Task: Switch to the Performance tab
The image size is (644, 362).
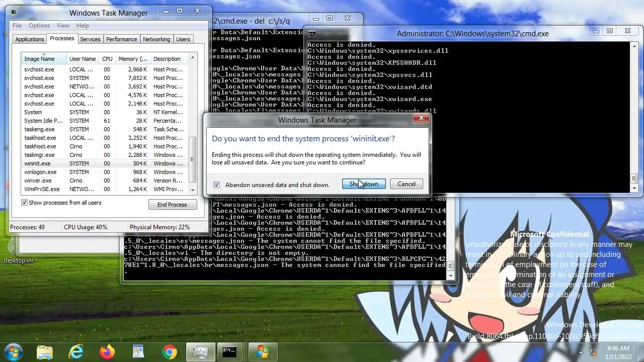Action: click(121, 39)
